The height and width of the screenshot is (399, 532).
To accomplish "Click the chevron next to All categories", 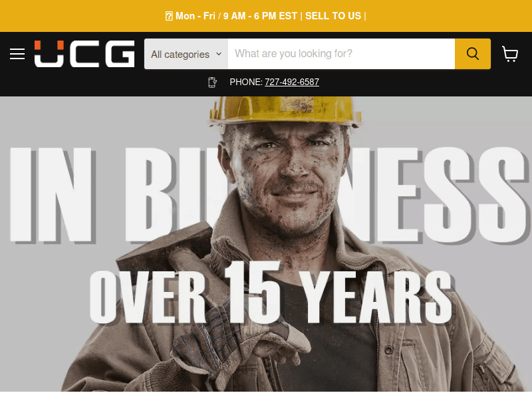I will point(219,54).
